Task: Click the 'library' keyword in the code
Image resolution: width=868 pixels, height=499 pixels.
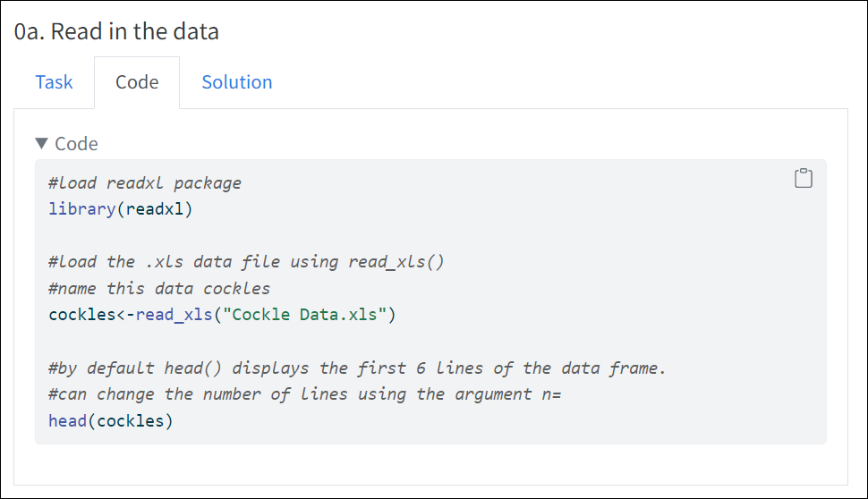Action: 82,209
